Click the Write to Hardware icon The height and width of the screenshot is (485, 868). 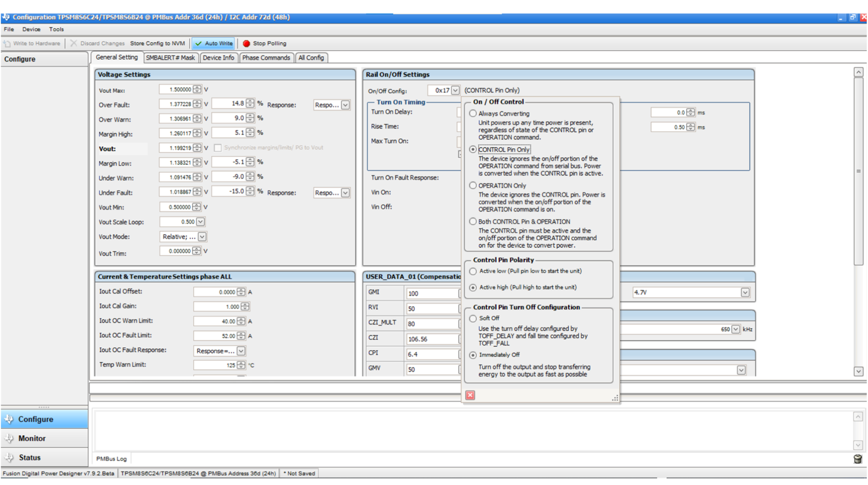point(7,43)
